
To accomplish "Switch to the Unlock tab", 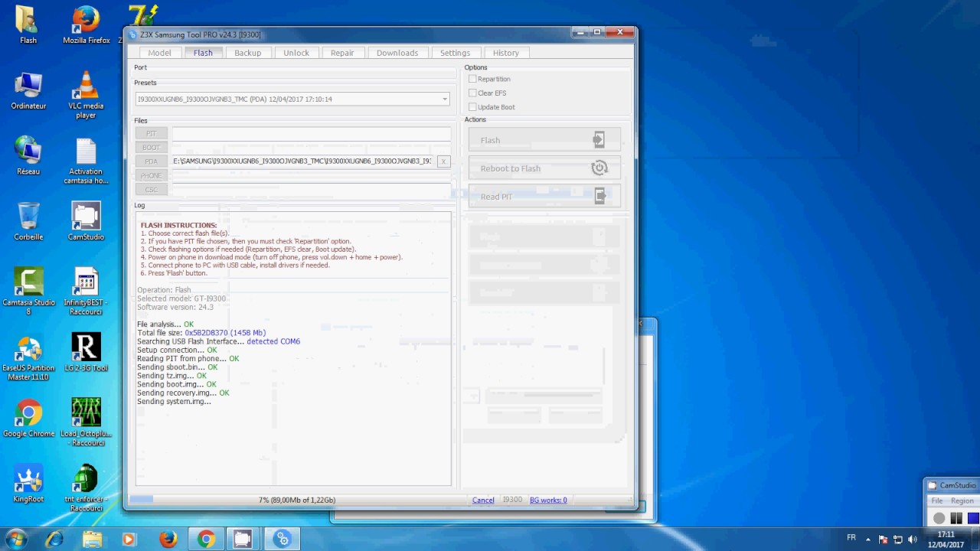I will pos(296,53).
